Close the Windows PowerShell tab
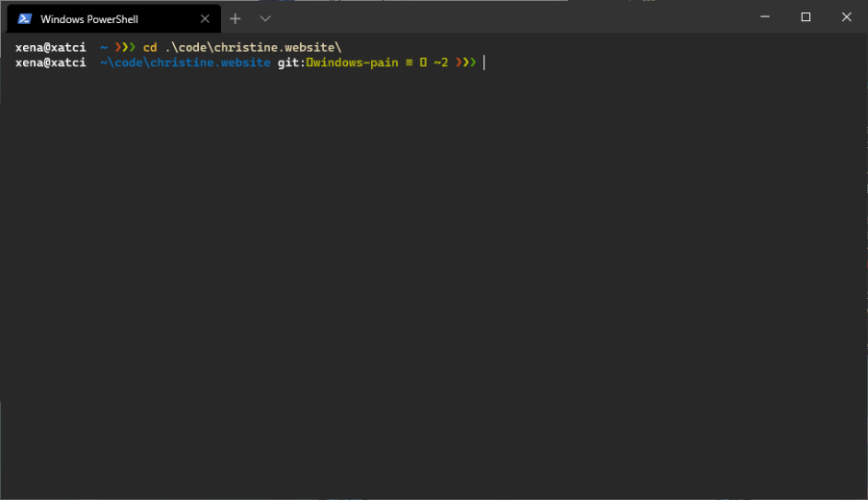 tap(205, 19)
